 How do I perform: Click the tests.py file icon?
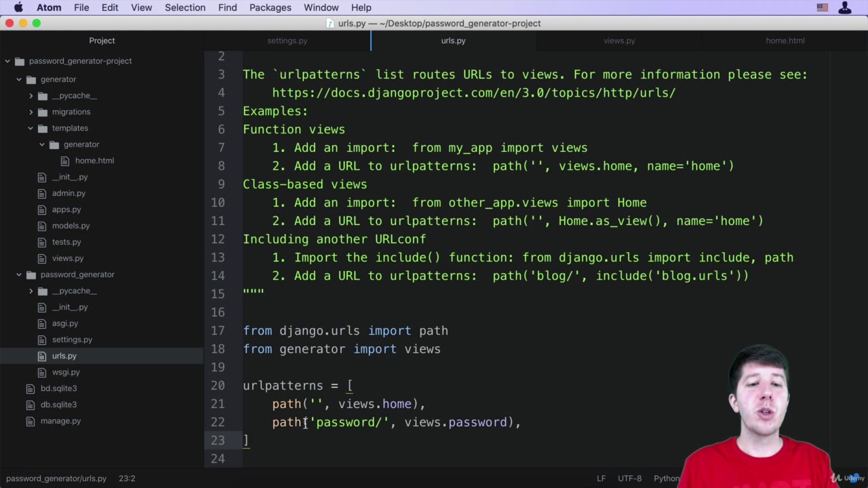(42, 242)
